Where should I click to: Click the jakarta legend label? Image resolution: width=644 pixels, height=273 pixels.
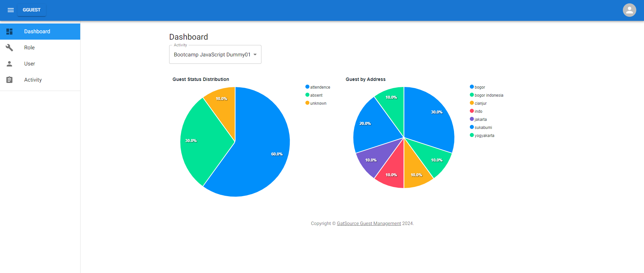coord(481,120)
